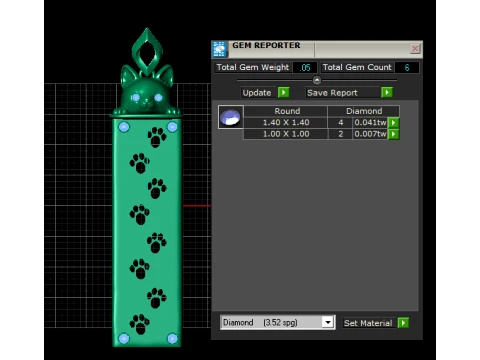The width and height of the screenshot is (480, 360).
Task: Click green arrow on 0.007tw row
Action: click(394, 134)
